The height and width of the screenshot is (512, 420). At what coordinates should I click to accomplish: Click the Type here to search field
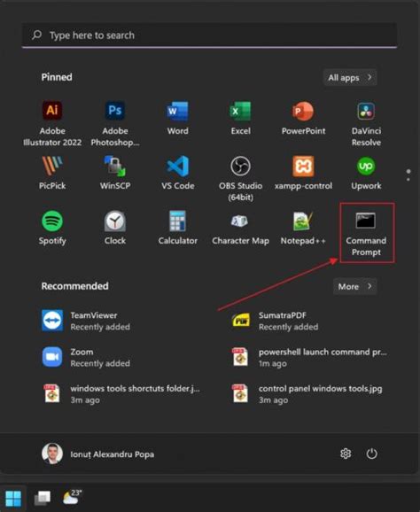point(209,35)
